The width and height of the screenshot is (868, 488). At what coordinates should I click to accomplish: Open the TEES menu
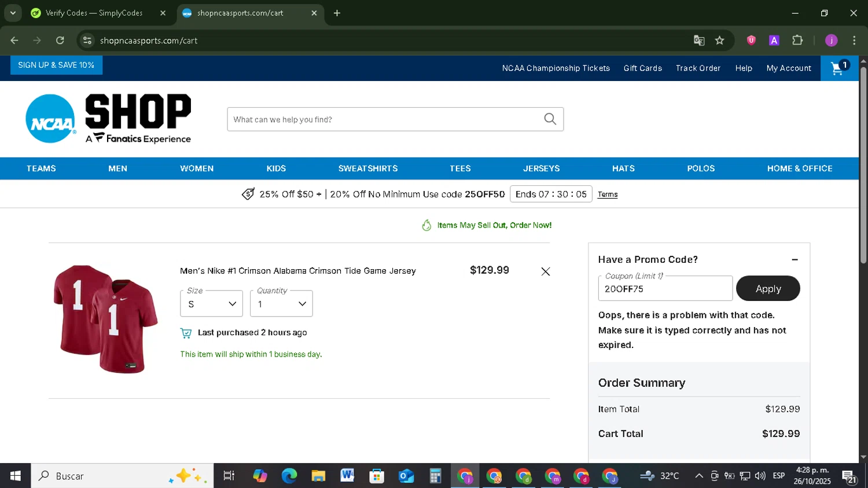click(x=460, y=168)
